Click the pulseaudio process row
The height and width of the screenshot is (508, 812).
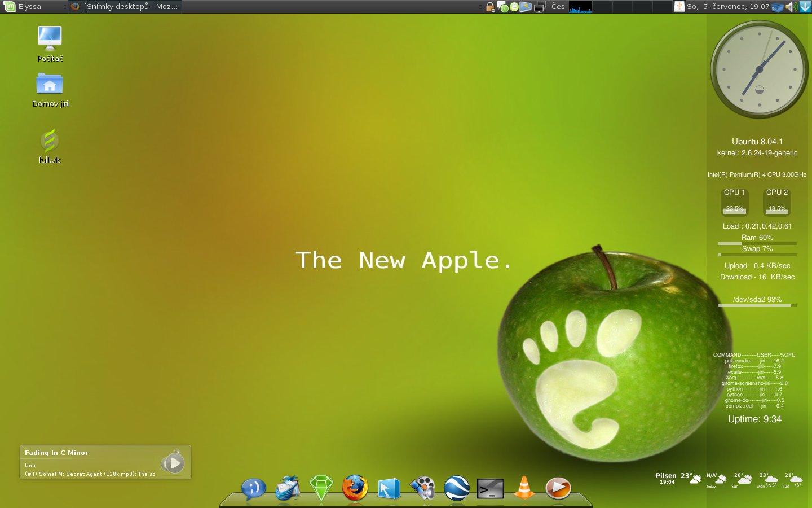point(754,361)
